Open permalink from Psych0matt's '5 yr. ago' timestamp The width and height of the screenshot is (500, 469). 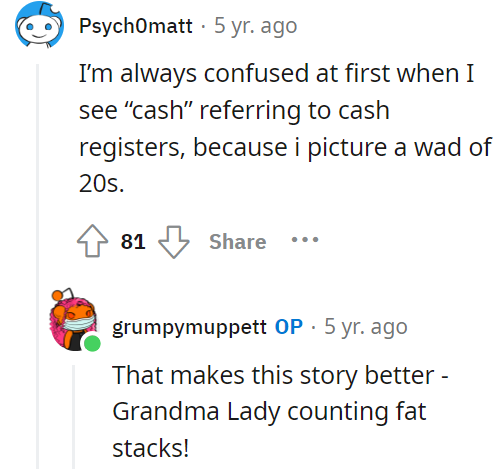[255, 26]
